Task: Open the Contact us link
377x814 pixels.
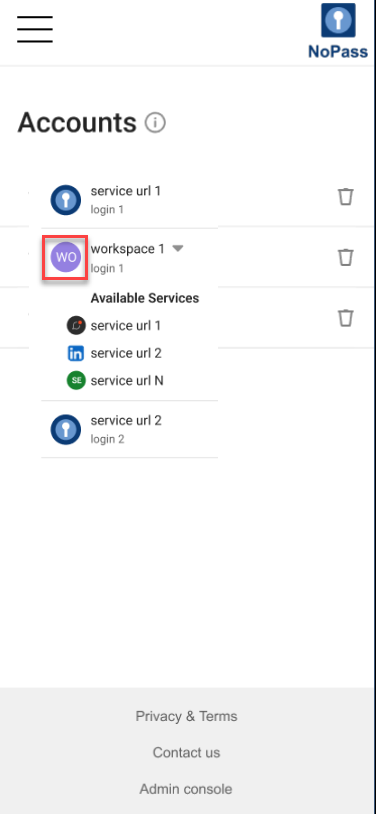Action: pyautogui.click(x=186, y=753)
